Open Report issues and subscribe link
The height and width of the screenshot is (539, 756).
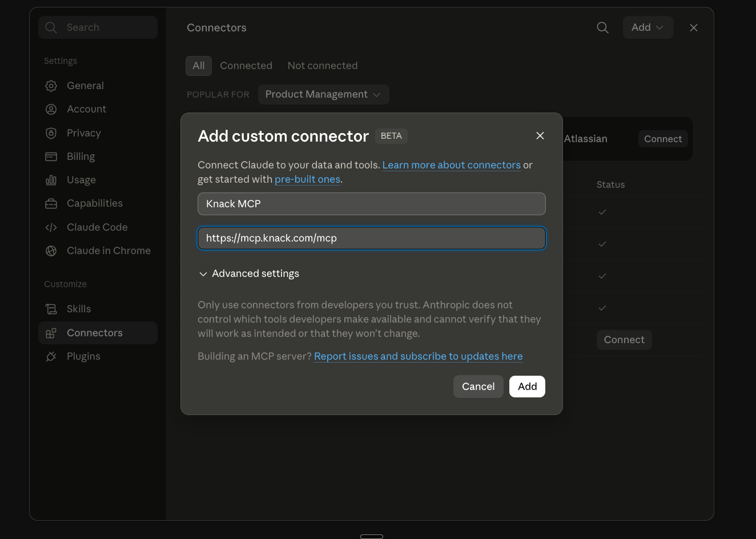tap(419, 356)
